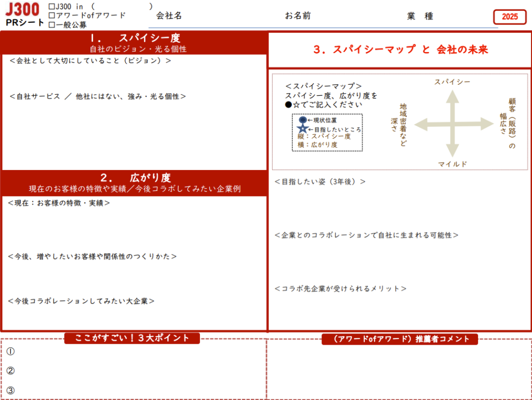Click 横：広がり度 legend text

pyautogui.click(x=317, y=145)
